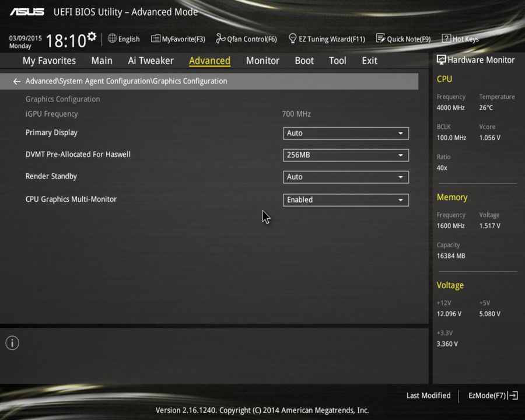Open the Primary Display dropdown
525x420 pixels.
pos(345,133)
